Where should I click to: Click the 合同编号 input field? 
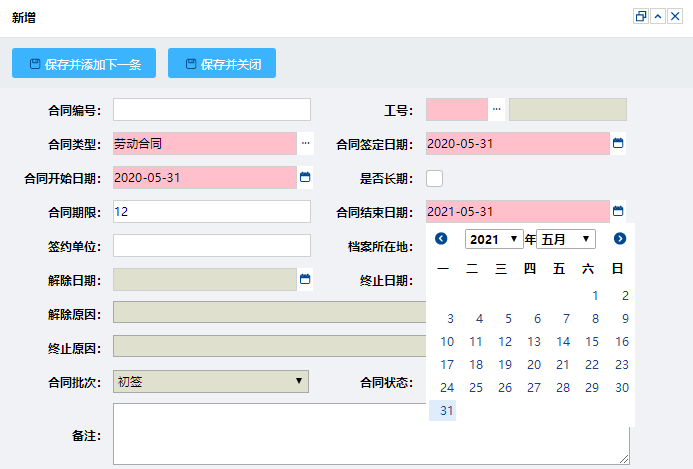click(211, 110)
